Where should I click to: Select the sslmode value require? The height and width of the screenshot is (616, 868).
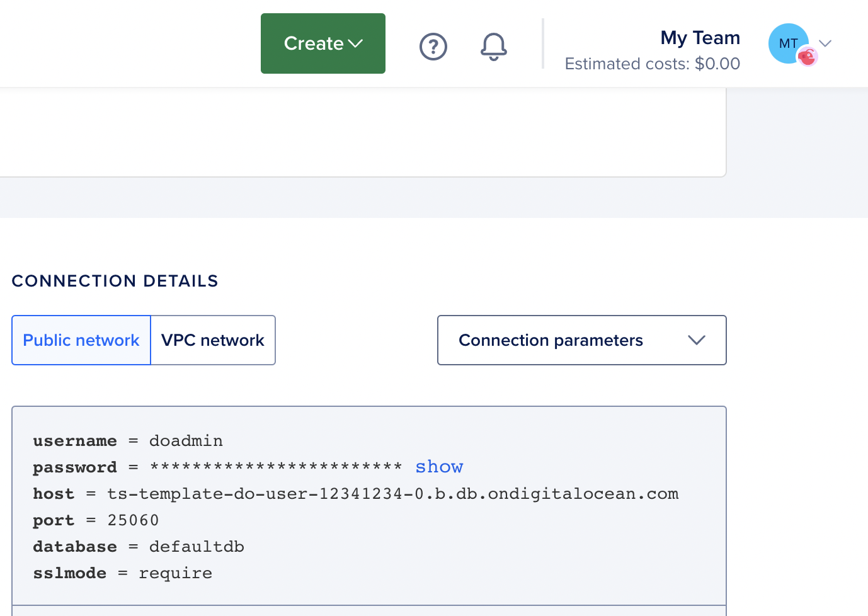tap(175, 573)
